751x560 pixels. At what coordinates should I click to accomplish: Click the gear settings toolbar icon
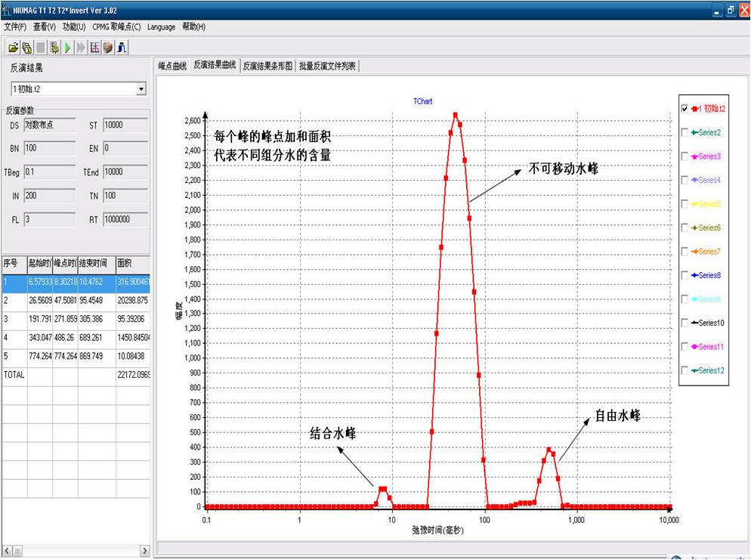[x=54, y=48]
